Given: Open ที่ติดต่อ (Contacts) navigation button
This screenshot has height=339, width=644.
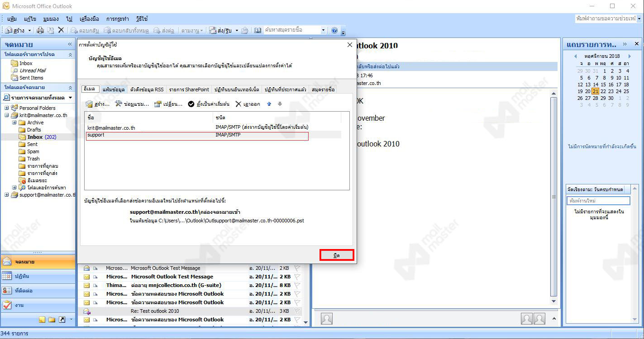Looking at the screenshot, I should (x=38, y=291).
